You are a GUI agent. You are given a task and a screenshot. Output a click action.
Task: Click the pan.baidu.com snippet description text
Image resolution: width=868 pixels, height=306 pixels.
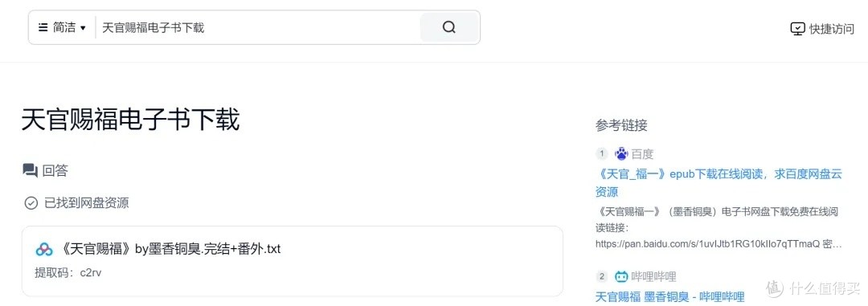719,227
